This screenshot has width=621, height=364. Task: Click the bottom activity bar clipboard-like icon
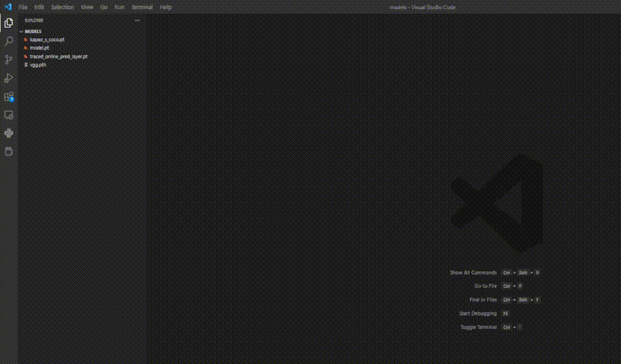tap(9, 151)
